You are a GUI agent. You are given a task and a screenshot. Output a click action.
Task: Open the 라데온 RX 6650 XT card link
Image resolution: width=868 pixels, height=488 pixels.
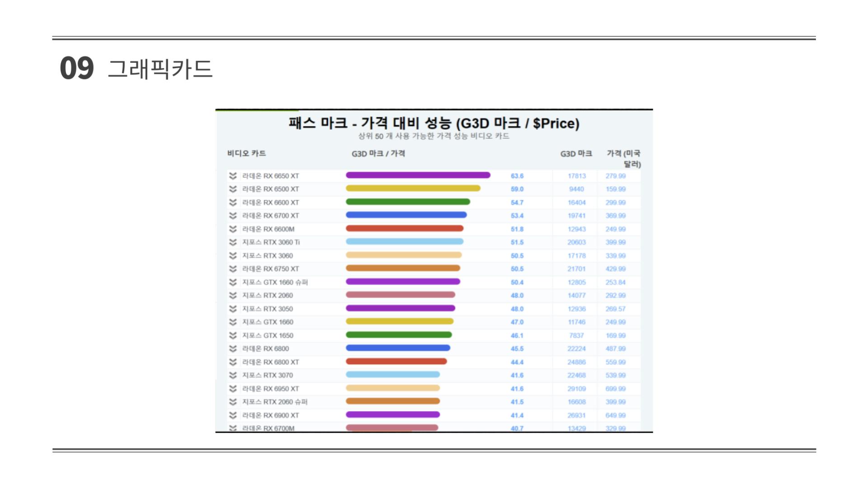(x=270, y=176)
